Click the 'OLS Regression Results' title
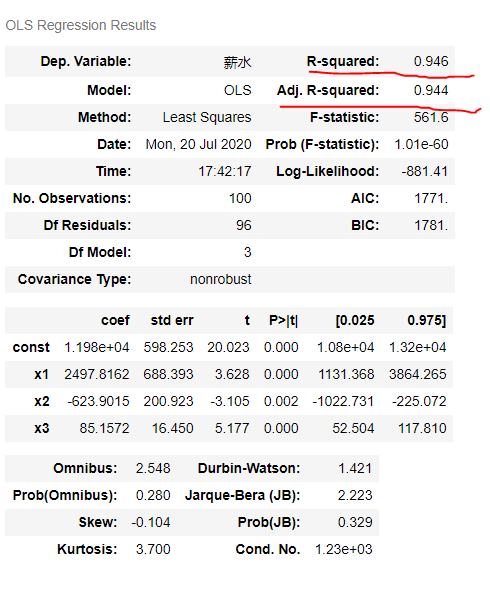The width and height of the screenshot is (490, 591). [x=81, y=25]
